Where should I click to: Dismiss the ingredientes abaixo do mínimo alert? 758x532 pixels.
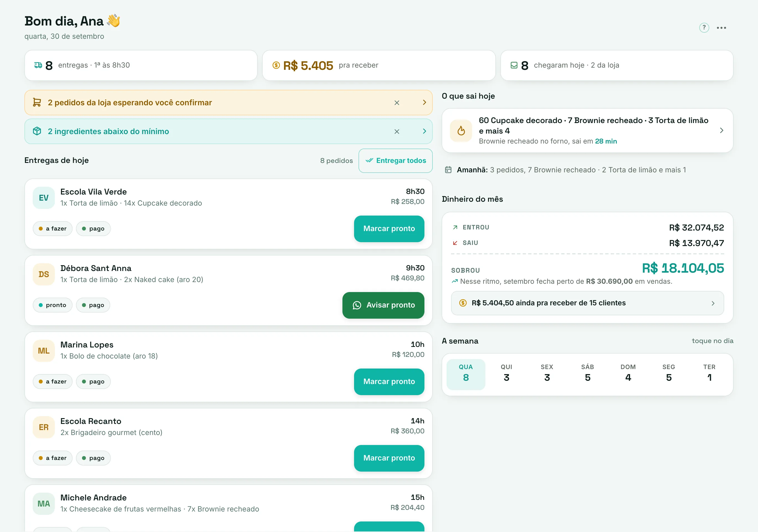(397, 131)
